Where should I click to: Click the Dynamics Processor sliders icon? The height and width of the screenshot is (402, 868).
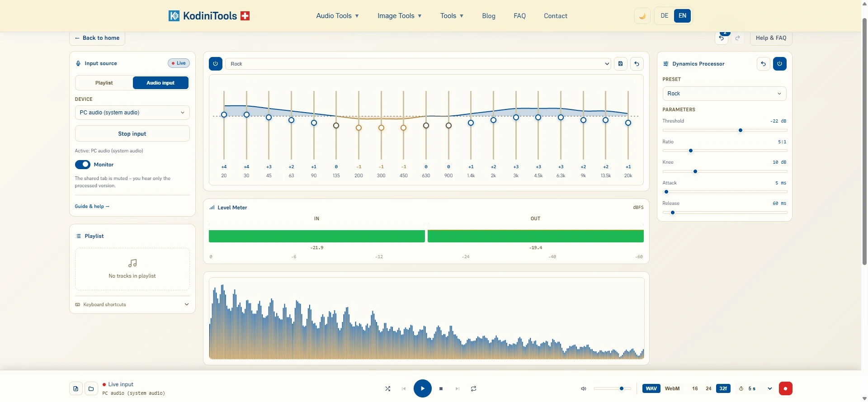[x=666, y=64]
